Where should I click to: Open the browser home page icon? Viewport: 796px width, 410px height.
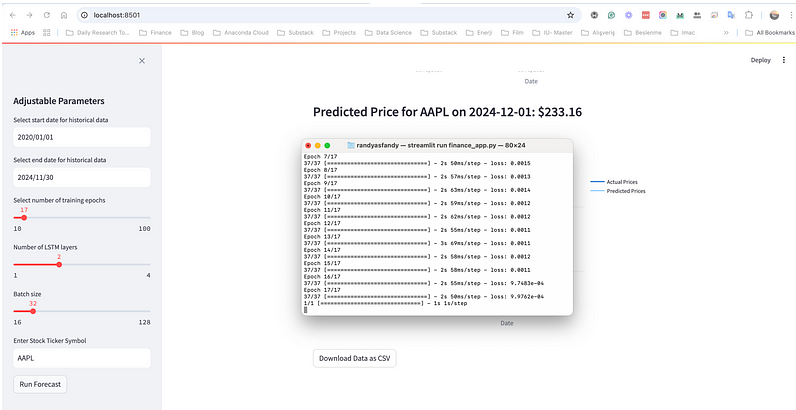[x=64, y=15]
